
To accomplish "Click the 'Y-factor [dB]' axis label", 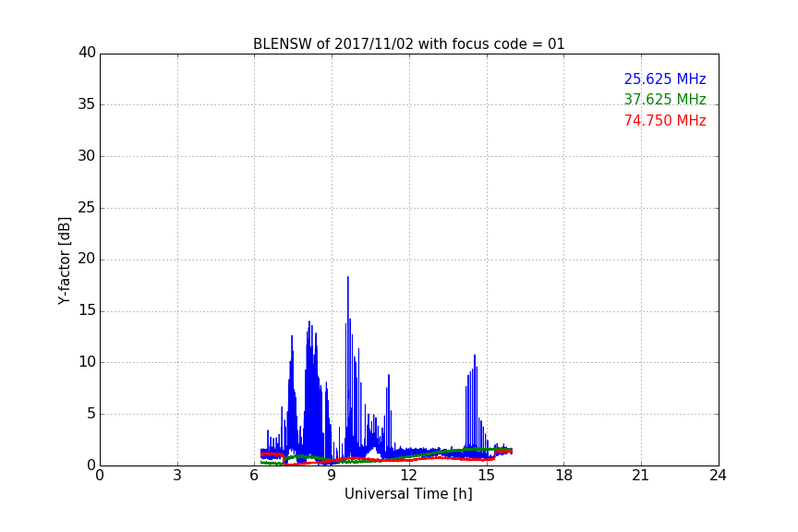I will click(x=65, y=260).
